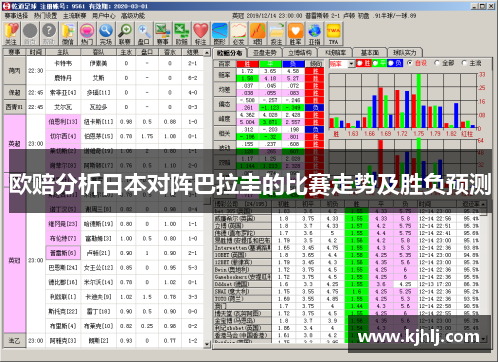Select the highlighted 普雷斯[6] team cell
The height and width of the screenshot is (362, 500).
63,253
